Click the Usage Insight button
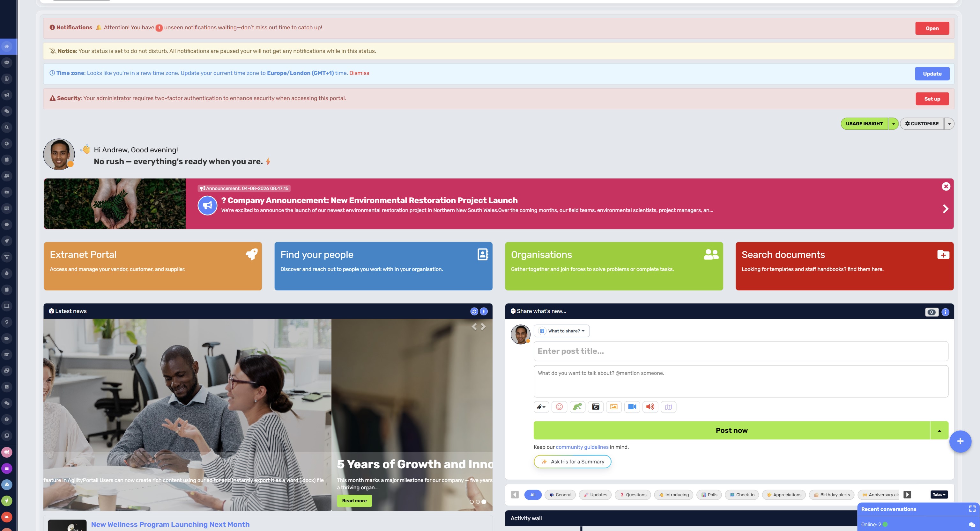 point(864,124)
